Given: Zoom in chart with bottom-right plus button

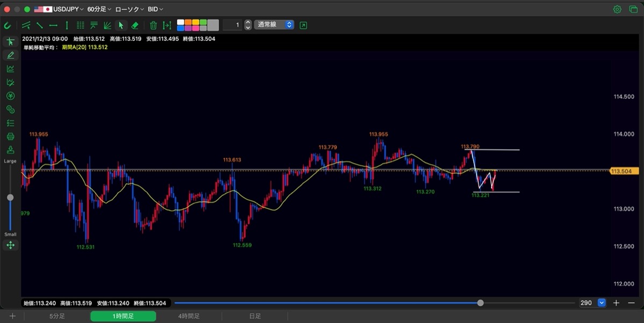Looking at the screenshot, I should click(x=616, y=303).
